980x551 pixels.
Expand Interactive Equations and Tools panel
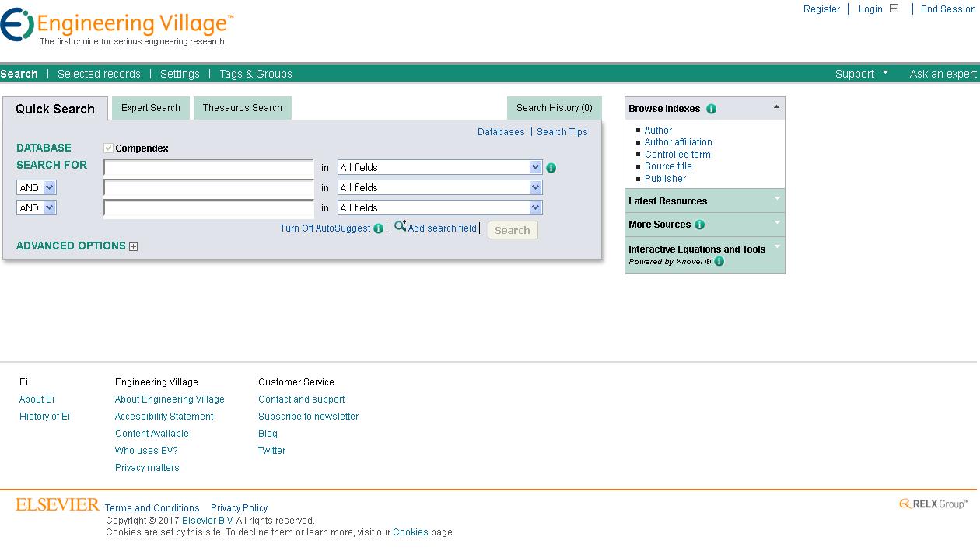[776, 246]
